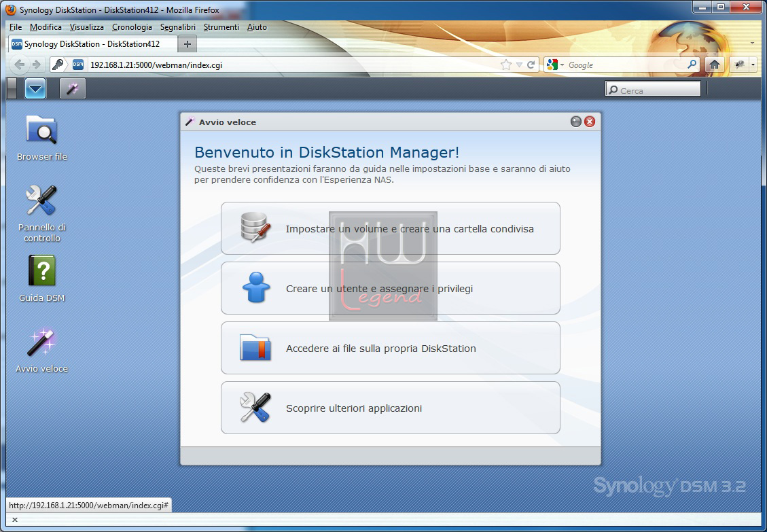
Task: Click the Firefox title bar icon
Action: (x=11, y=10)
